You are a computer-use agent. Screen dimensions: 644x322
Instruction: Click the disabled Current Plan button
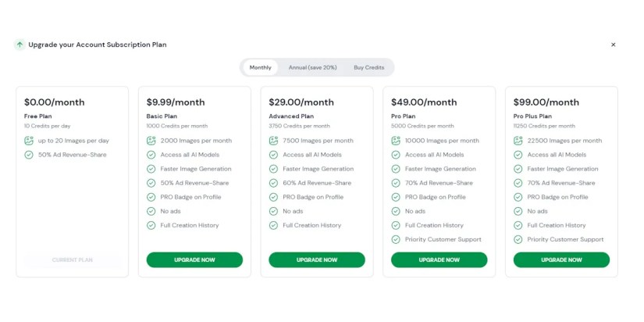[x=73, y=259]
